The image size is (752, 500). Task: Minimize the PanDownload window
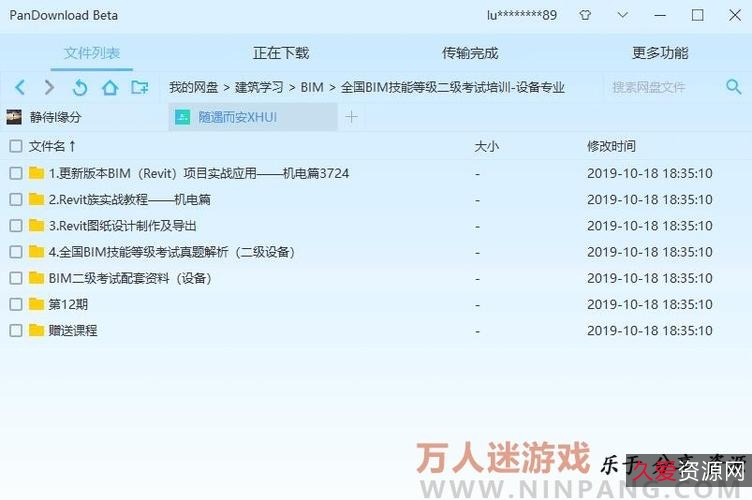pos(660,15)
